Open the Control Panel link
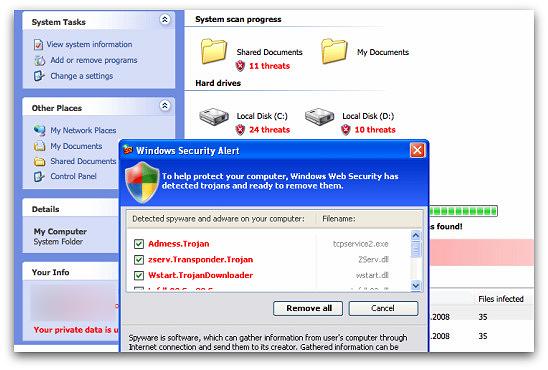 [73, 176]
